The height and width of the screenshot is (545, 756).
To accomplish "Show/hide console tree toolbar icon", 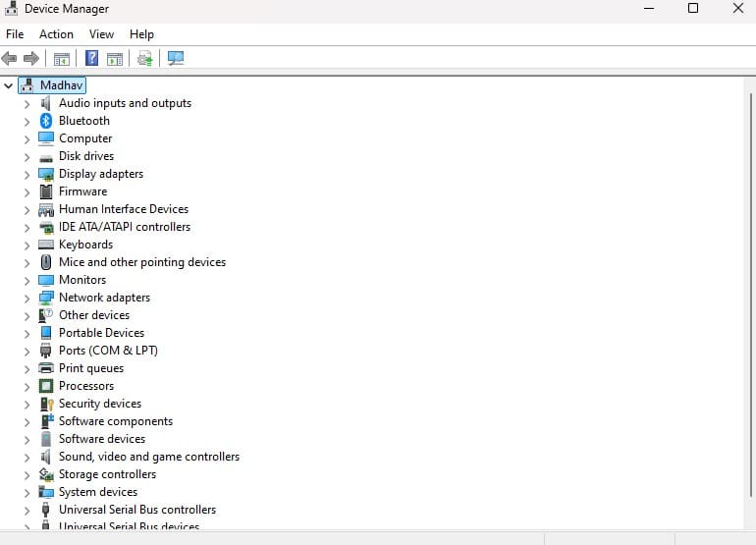I will 61,59.
